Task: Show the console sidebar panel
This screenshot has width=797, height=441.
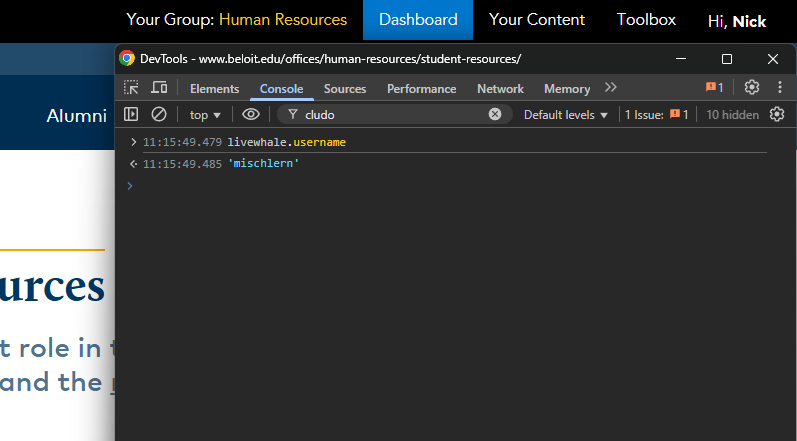Action: [131, 115]
